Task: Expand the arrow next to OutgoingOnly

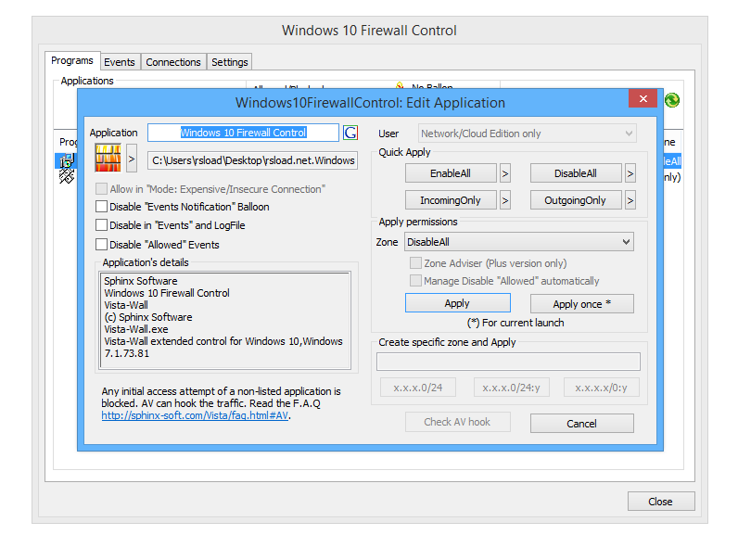Action: pos(630,200)
